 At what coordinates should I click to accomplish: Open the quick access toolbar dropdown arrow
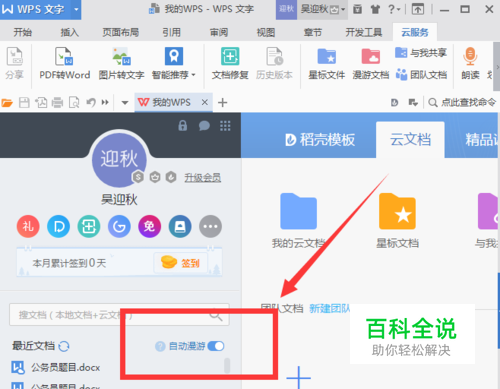pos(125,103)
